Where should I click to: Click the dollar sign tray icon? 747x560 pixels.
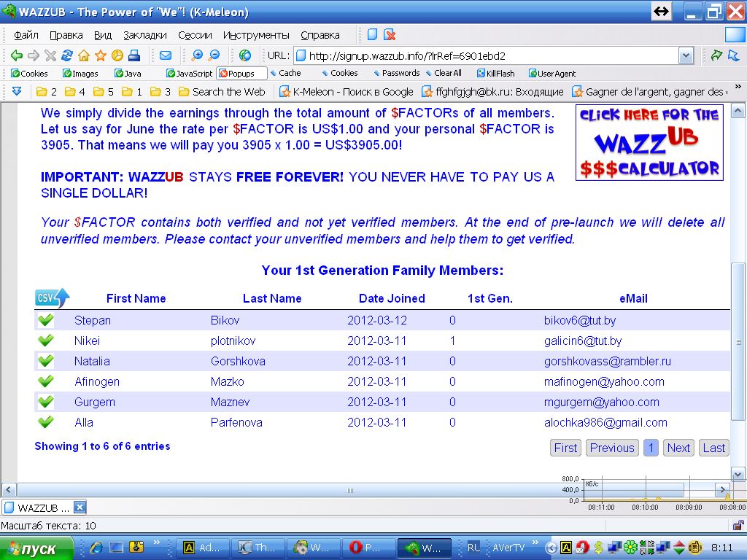(599, 548)
